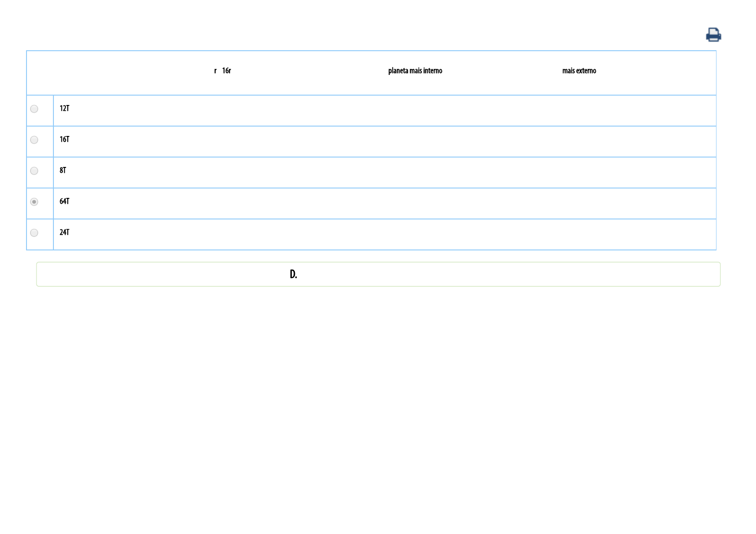
Task: Click the printer icon
Action: (713, 35)
